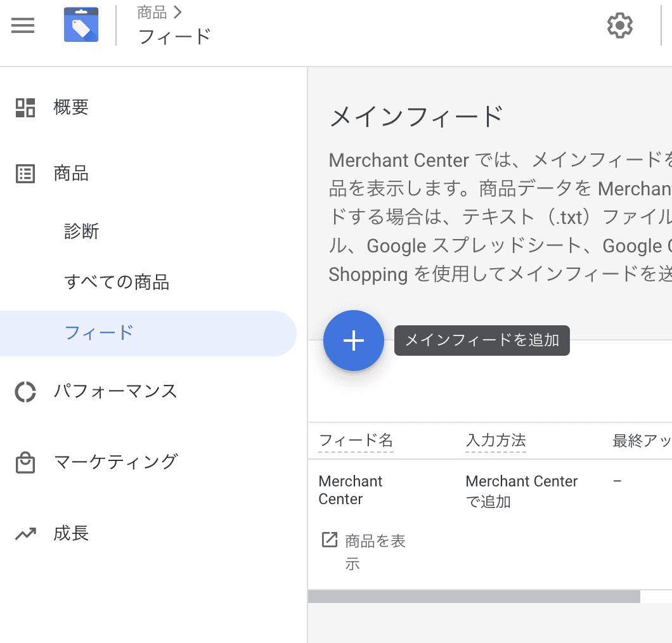Click the 概要 dashboard icon
The image size is (672, 643).
click(25, 108)
